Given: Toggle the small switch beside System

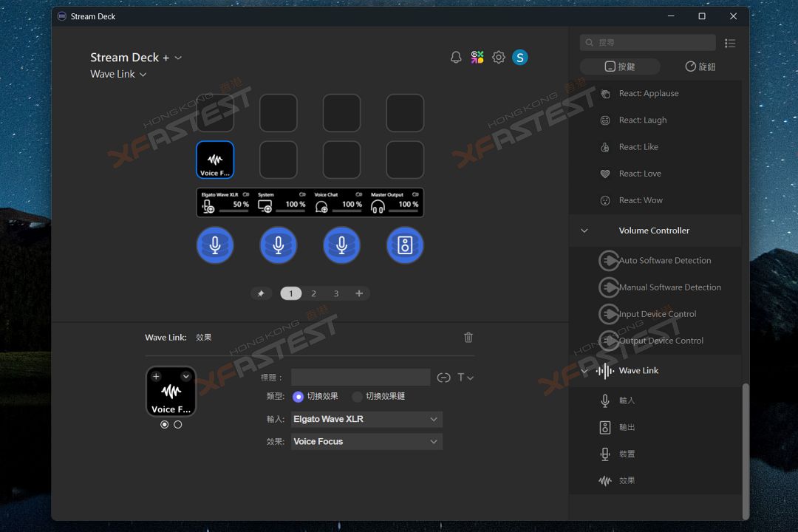Looking at the screenshot, I should click(x=302, y=194).
